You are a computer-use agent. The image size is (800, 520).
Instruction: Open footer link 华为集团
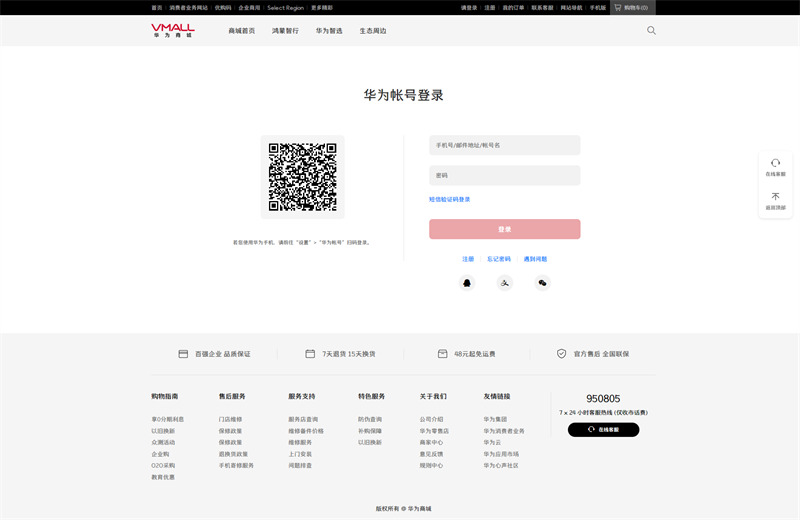point(495,419)
